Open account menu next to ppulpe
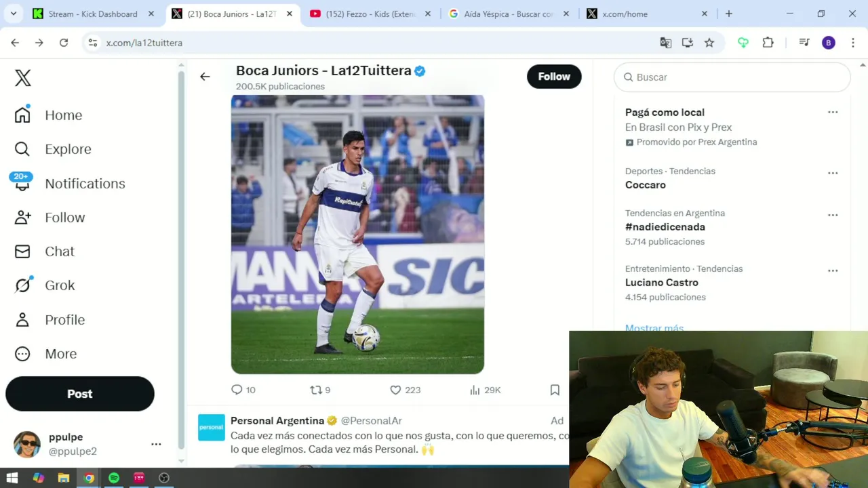This screenshot has width=868, height=488. point(156,444)
